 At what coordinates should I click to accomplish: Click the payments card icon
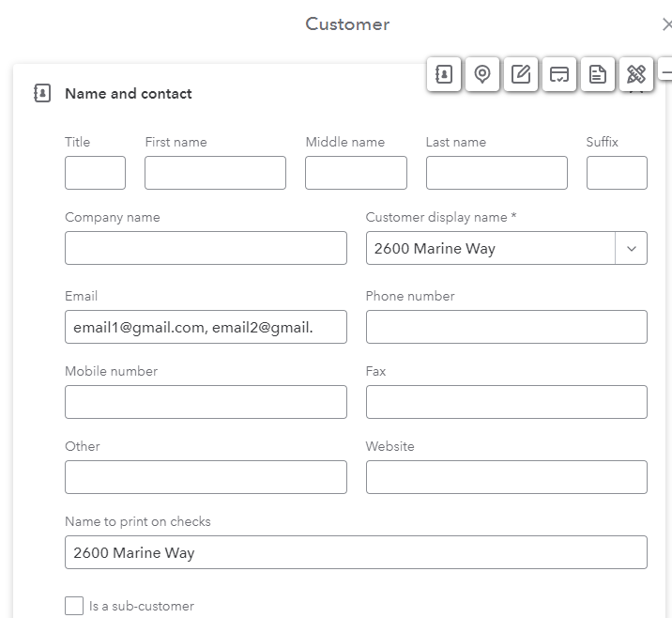559,74
